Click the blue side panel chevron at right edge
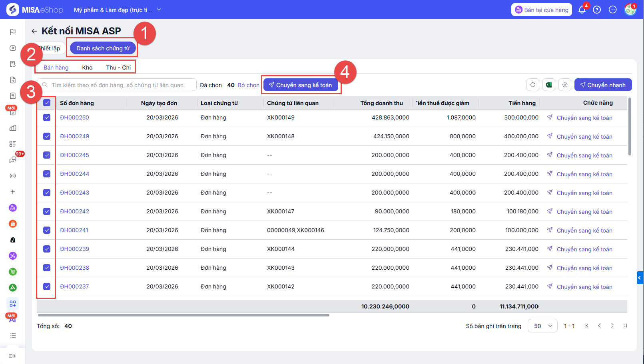644x364 pixels. pyautogui.click(x=640, y=277)
